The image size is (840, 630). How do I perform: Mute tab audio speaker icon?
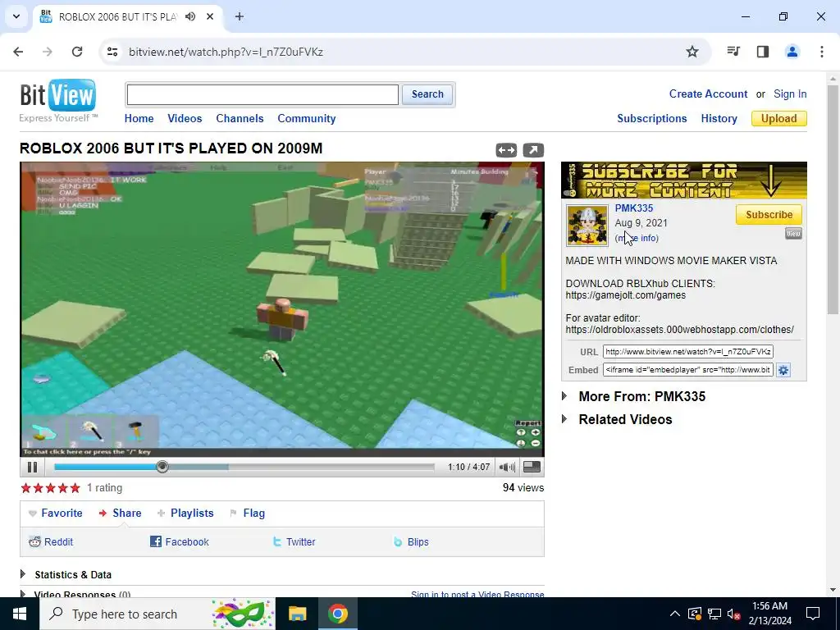click(x=190, y=16)
